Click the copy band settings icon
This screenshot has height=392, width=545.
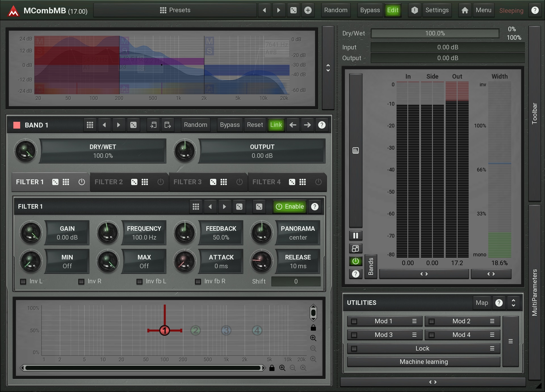pyautogui.click(x=153, y=125)
